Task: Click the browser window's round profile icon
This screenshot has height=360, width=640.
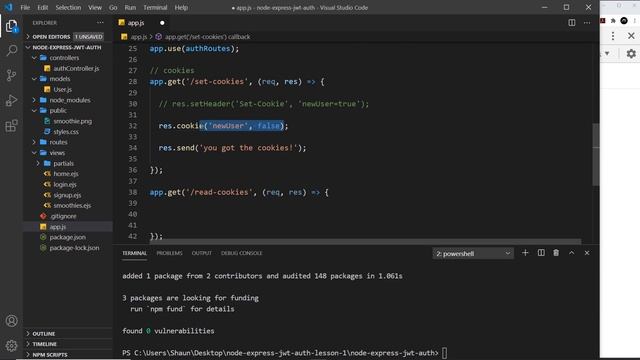Action: (624, 20)
